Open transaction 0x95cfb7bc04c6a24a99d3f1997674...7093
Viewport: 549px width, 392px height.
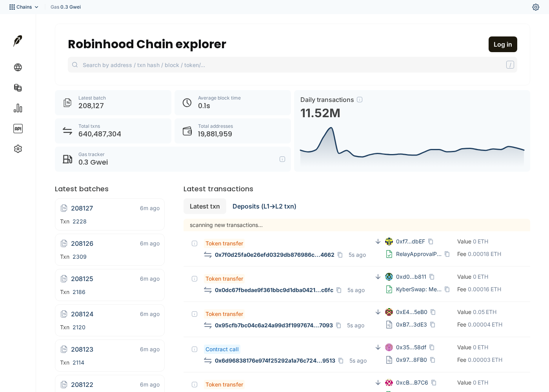point(274,325)
